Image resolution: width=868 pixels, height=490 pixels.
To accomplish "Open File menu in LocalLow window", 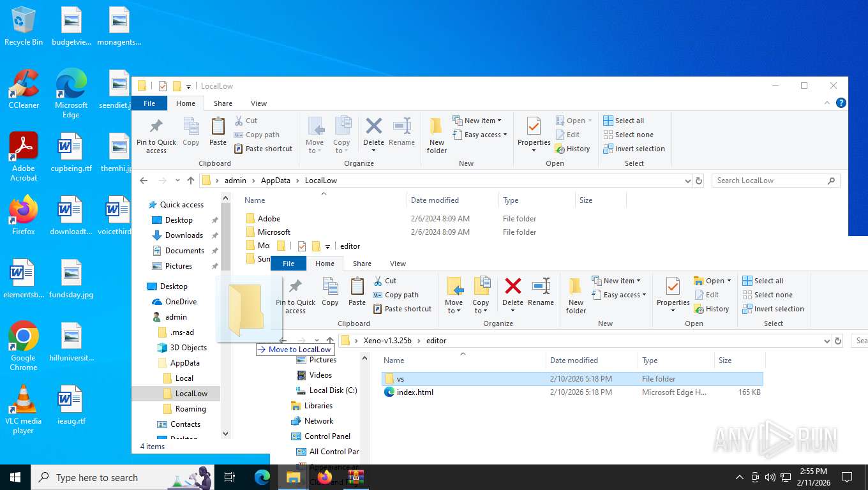I will 149,103.
